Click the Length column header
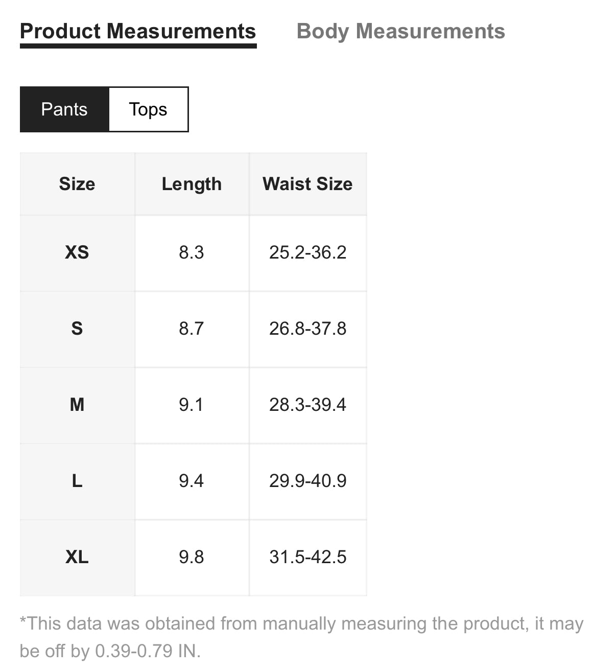This screenshot has height=672, width=616. point(192,184)
